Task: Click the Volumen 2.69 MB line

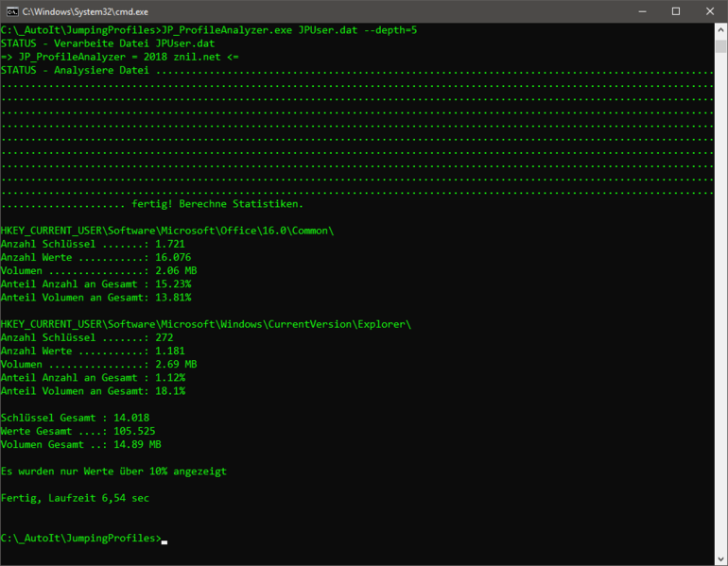Action: (98, 364)
